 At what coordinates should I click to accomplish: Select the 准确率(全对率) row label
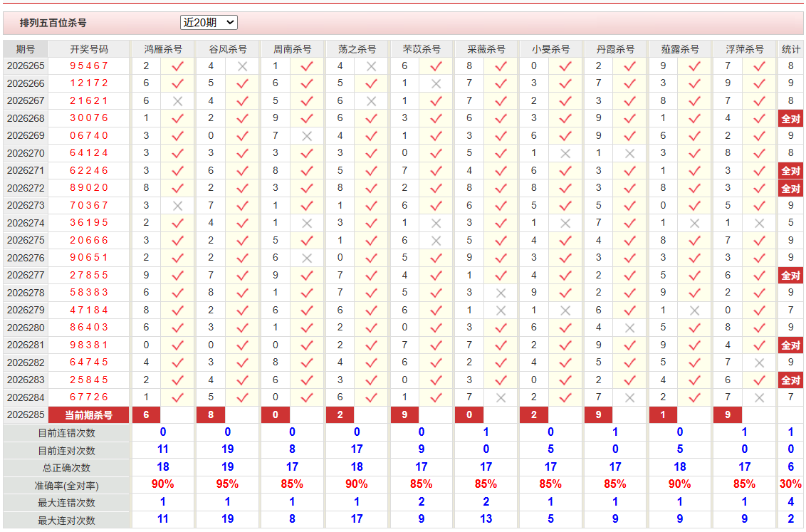66,485
